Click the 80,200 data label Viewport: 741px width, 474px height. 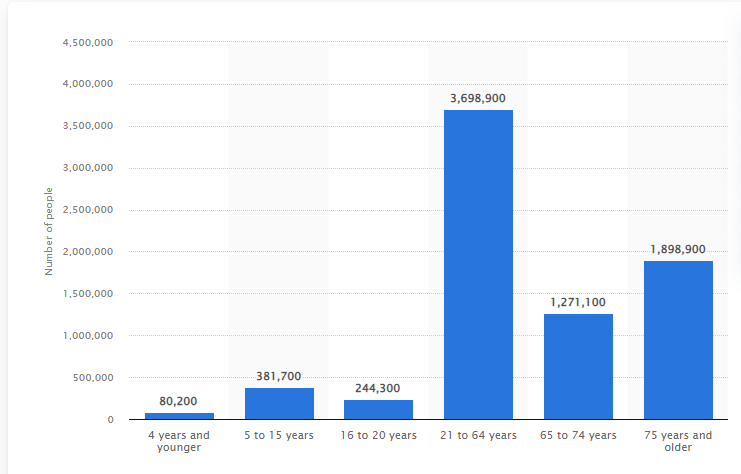pos(178,401)
